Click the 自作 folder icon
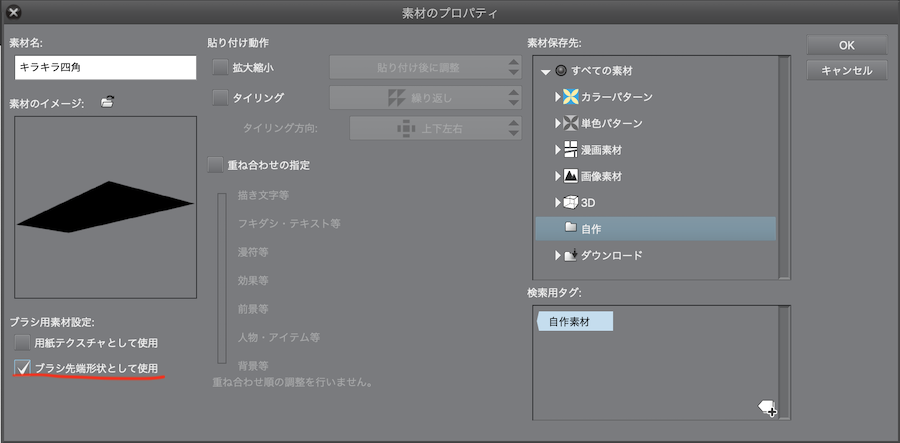The image size is (900, 443). click(x=571, y=228)
